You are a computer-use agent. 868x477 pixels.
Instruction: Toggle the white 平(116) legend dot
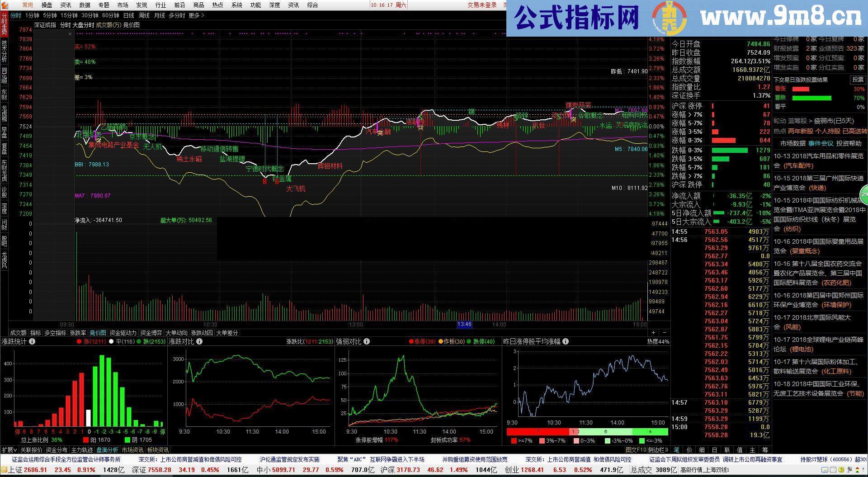(111, 341)
